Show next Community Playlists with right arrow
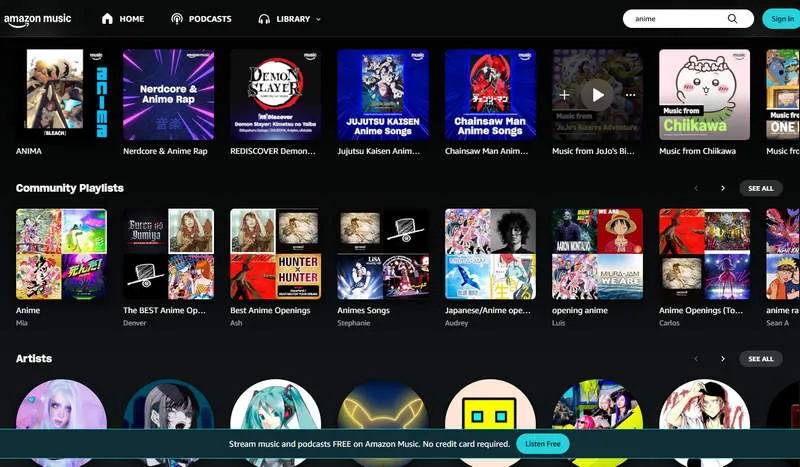The image size is (800, 467). tap(723, 188)
